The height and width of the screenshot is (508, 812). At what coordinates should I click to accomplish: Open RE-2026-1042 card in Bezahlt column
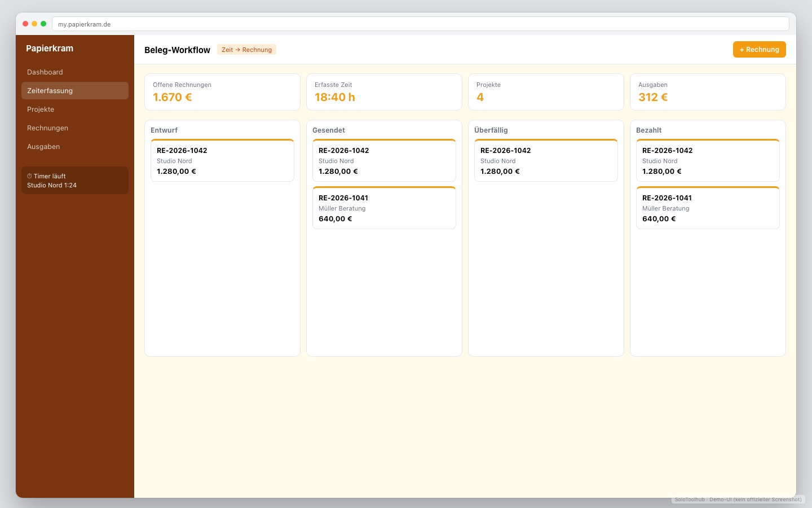(x=708, y=160)
